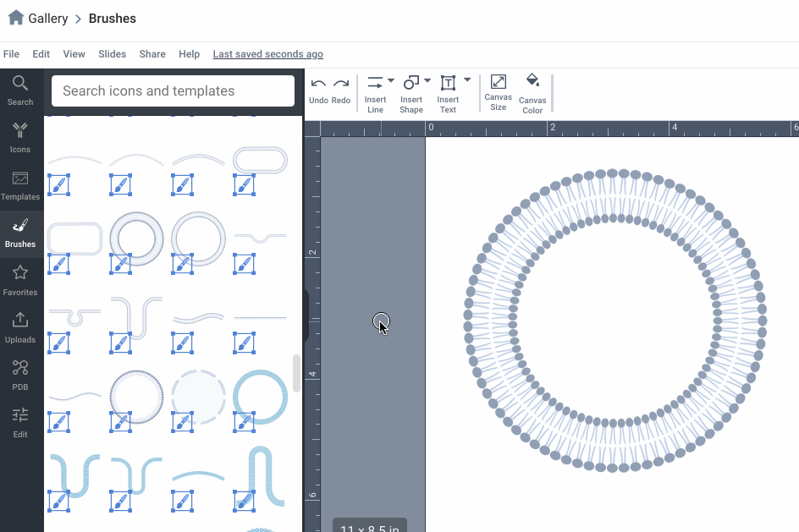Click the Last saved seconds ago link

pyautogui.click(x=267, y=54)
